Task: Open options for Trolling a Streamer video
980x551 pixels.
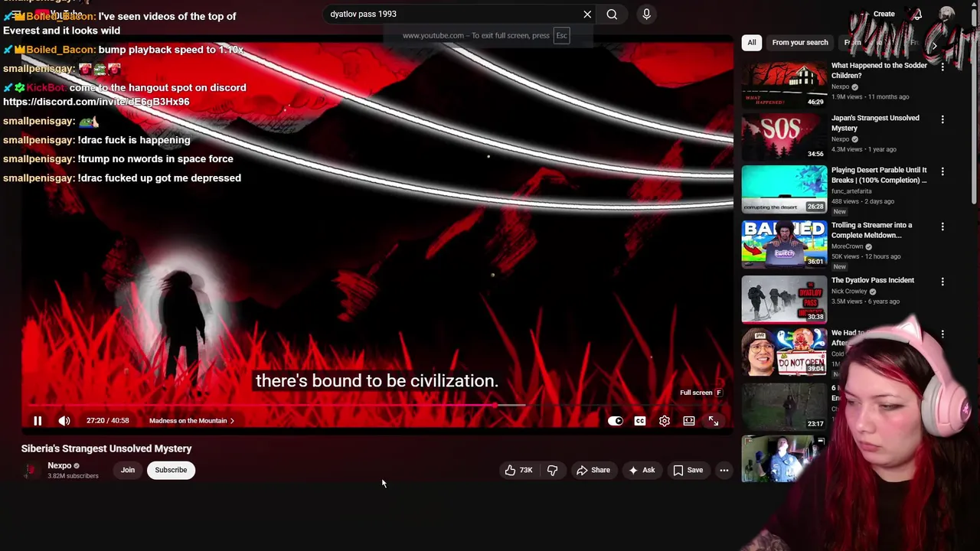Action: [942, 227]
